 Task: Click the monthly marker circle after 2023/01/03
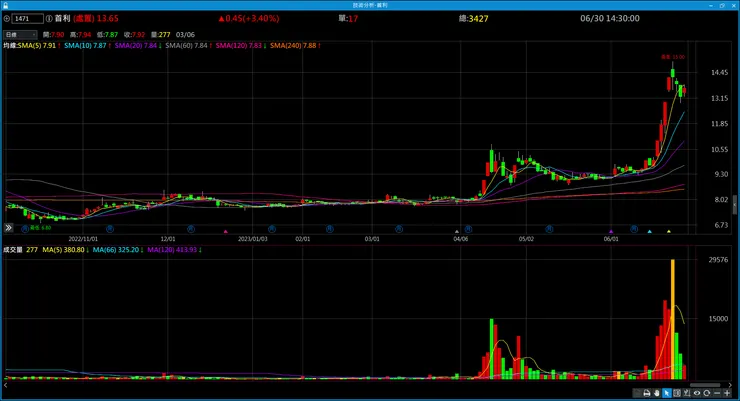pos(271,229)
